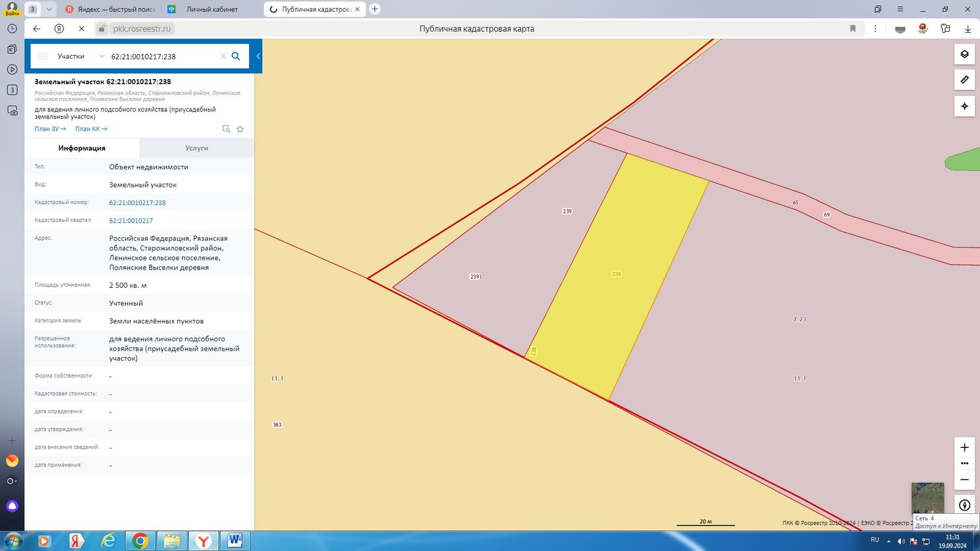Open the map layers icon

pos(964,54)
